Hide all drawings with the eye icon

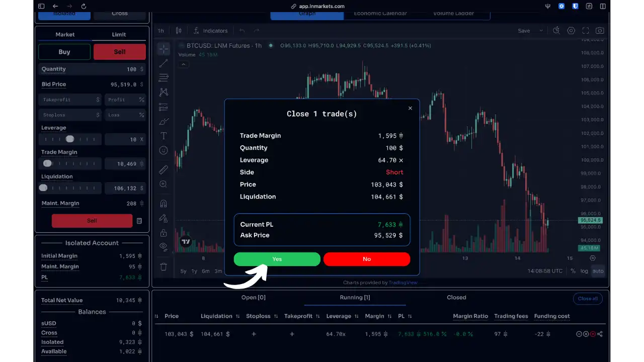click(164, 246)
